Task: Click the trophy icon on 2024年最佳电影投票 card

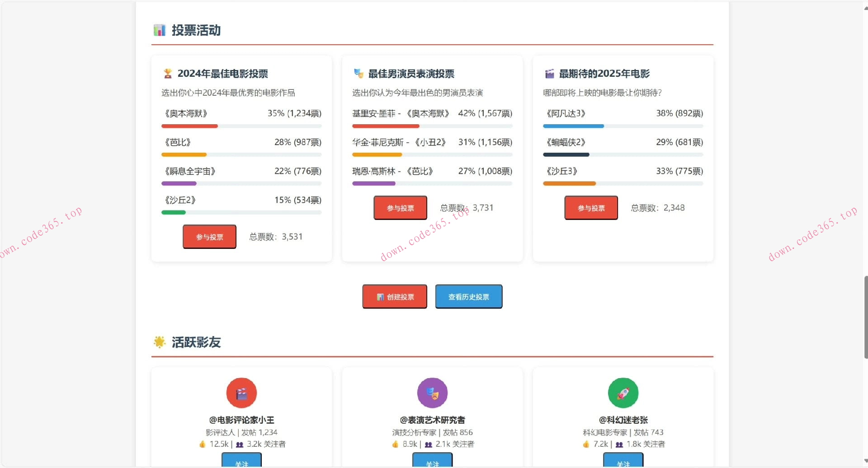Action: 167,73
